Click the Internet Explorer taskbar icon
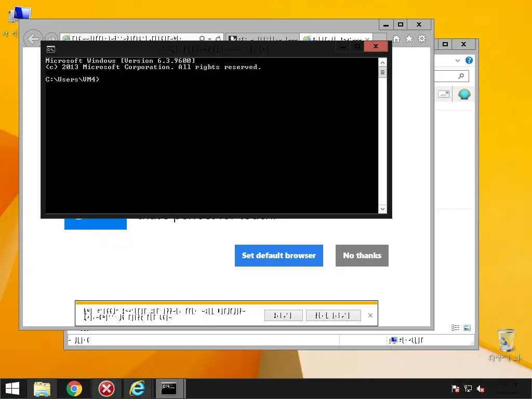The width and height of the screenshot is (532, 399). [x=137, y=389]
